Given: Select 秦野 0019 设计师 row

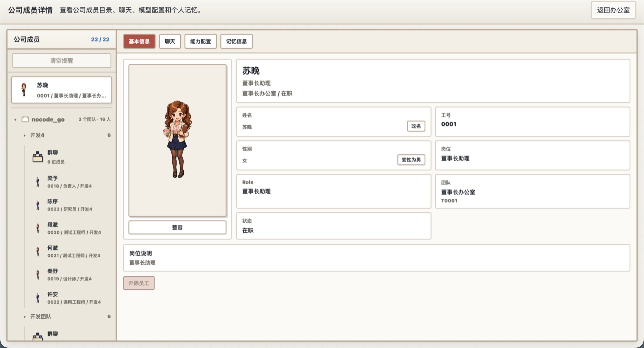Looking at the screenshot, I should coord(70,275).
